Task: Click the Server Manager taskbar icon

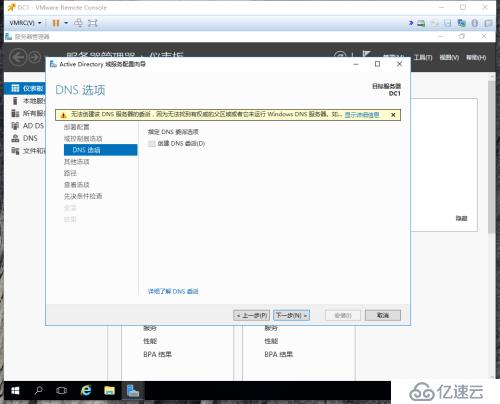Action: click(133, 390)
